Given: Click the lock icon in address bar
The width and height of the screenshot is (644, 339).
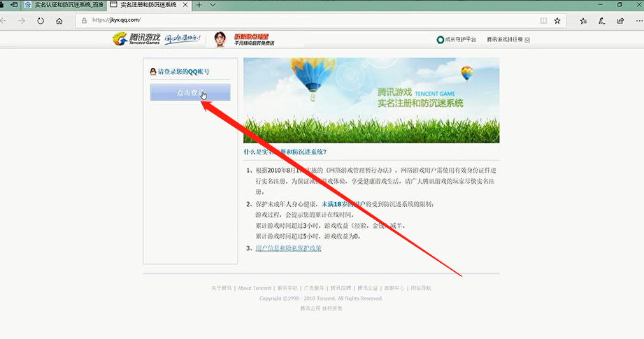Looking at the screenshot, I should [x=84, y=20].
